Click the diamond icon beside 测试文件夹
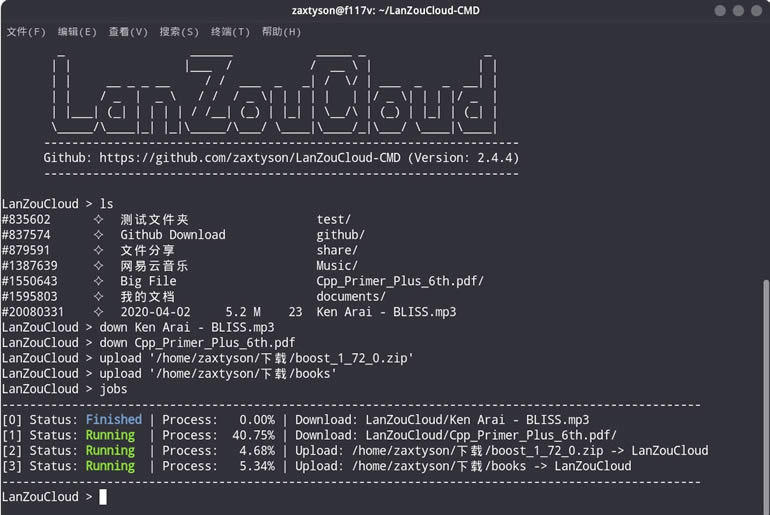The height and width of the screenshot is (515, 770). pyautogui.click(x=98, y=220)
